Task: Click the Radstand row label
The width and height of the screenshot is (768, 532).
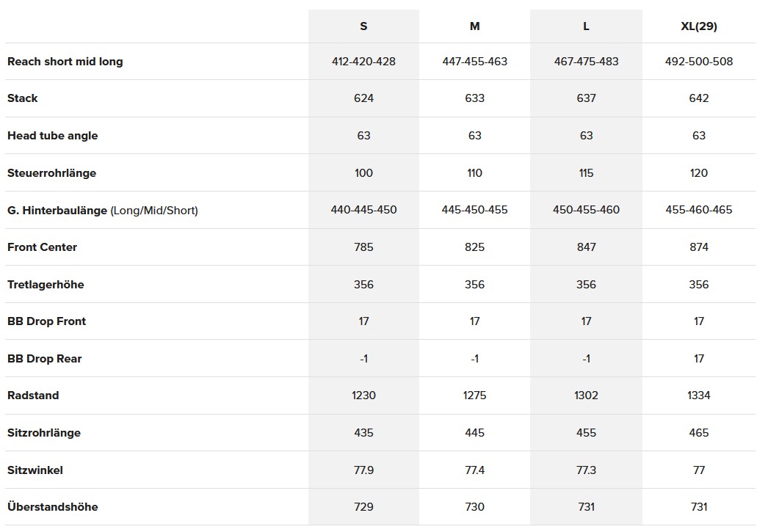Action: [x=33, y=396]
